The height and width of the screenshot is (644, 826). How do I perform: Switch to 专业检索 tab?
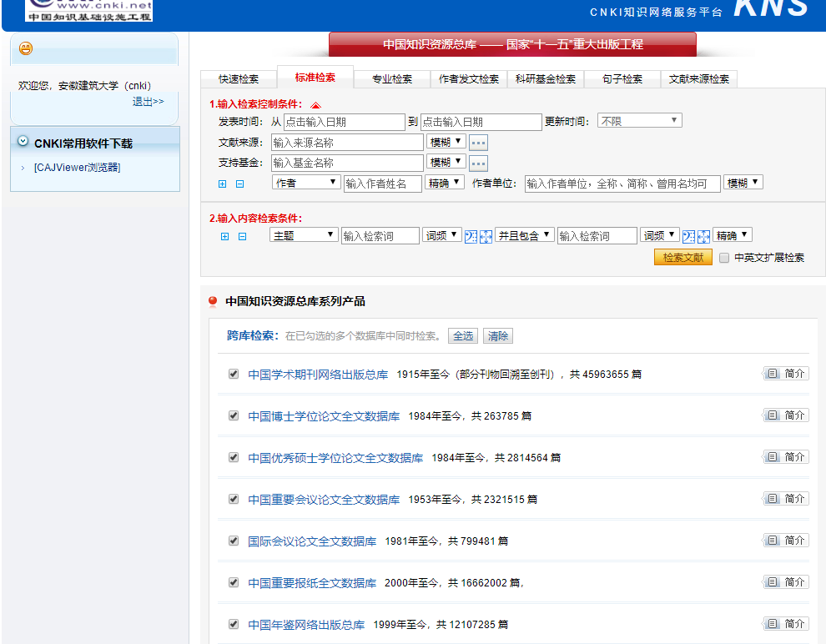[392, 79]
